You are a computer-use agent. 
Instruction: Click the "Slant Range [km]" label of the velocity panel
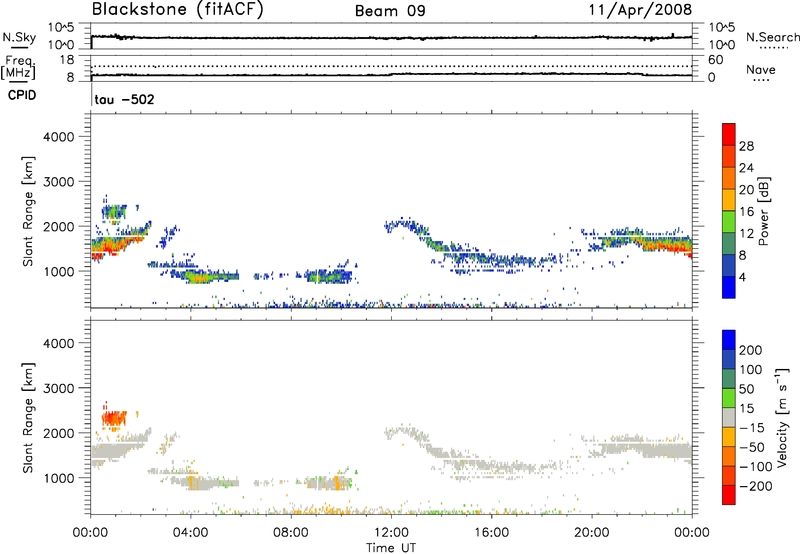click(x=28, y=417)
